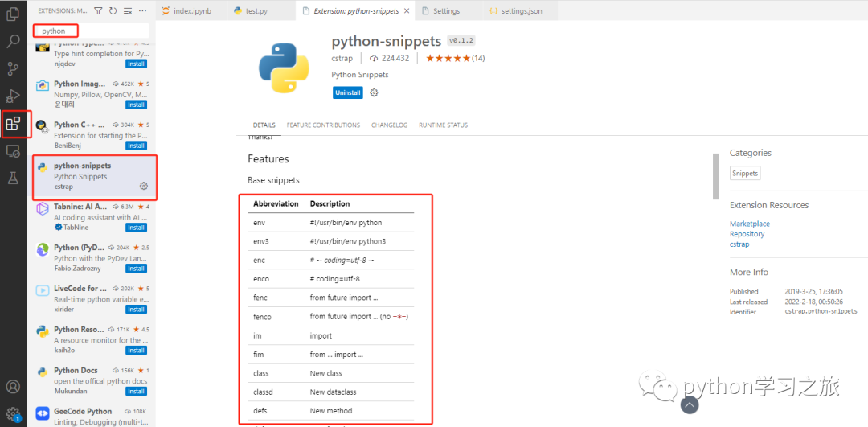Open the FEATURE CONTRIBUTIONS tab
This screenshot has width=868, height=427.
tap(323, 125)
